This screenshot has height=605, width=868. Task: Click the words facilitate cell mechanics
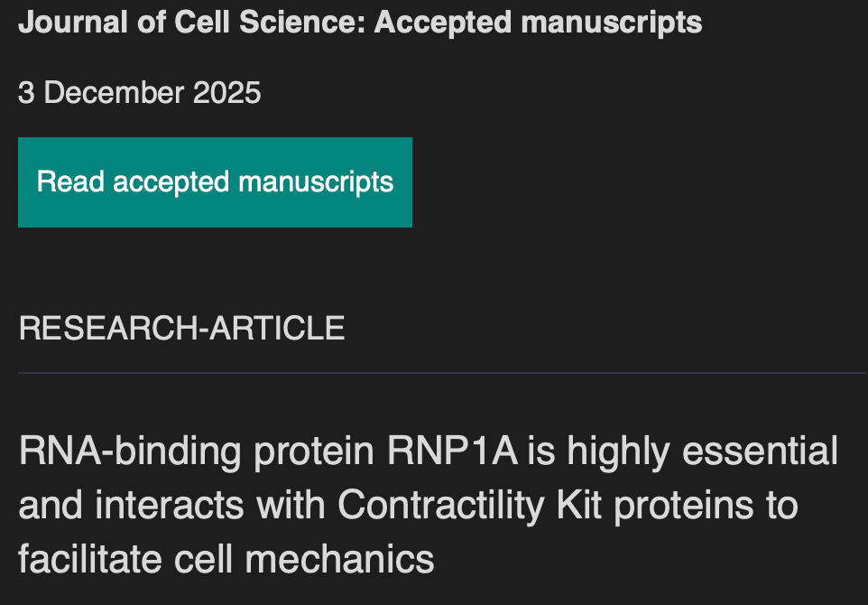226,560
